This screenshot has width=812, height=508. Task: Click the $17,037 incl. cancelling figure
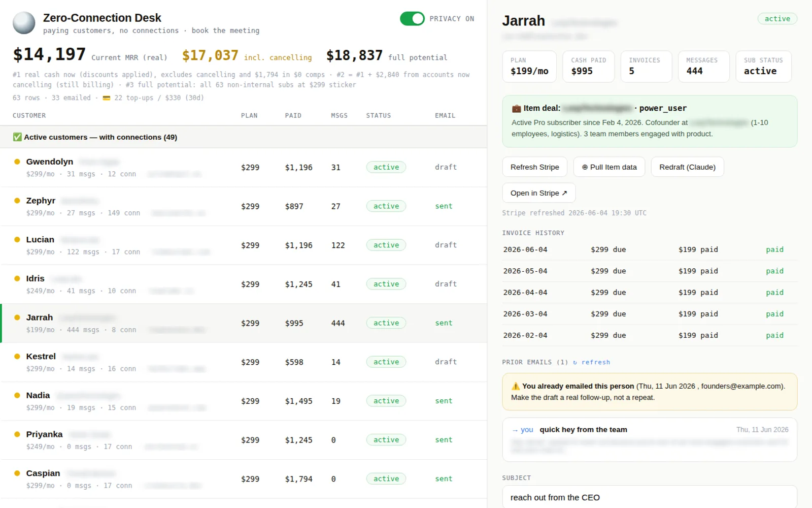tap(210, 55)
